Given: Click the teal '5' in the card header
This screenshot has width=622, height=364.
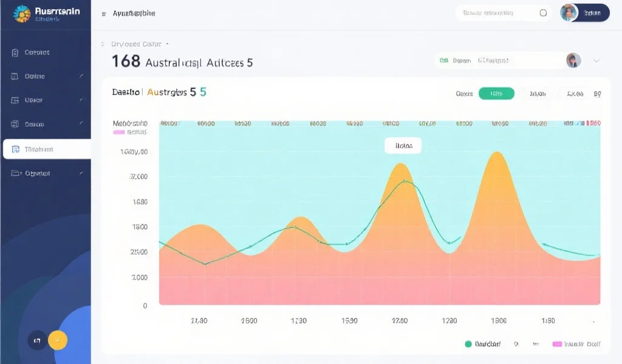Looking at the screenshot, I should point(203,92).
